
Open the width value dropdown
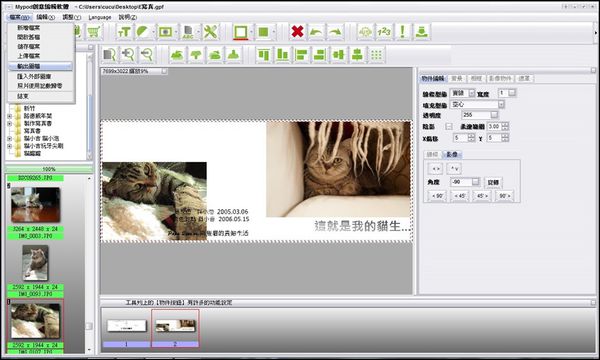coord(512,93)
